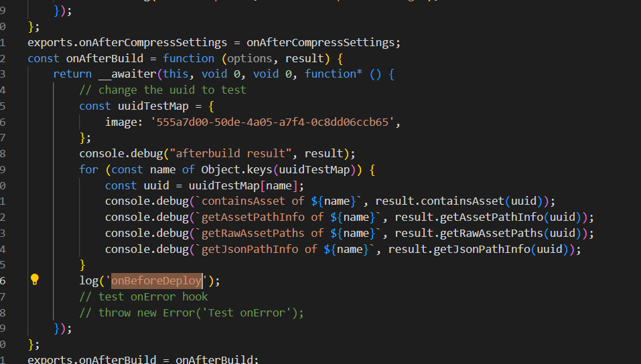Click the template string 'getJsonPathInfo of'

point(259,249)
